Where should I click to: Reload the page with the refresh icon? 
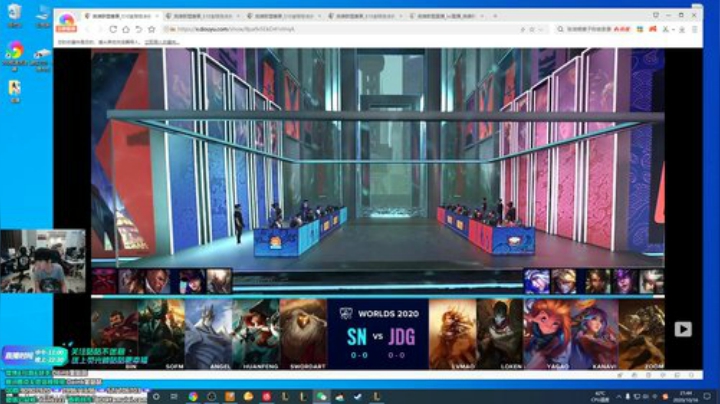click(113, 29)
